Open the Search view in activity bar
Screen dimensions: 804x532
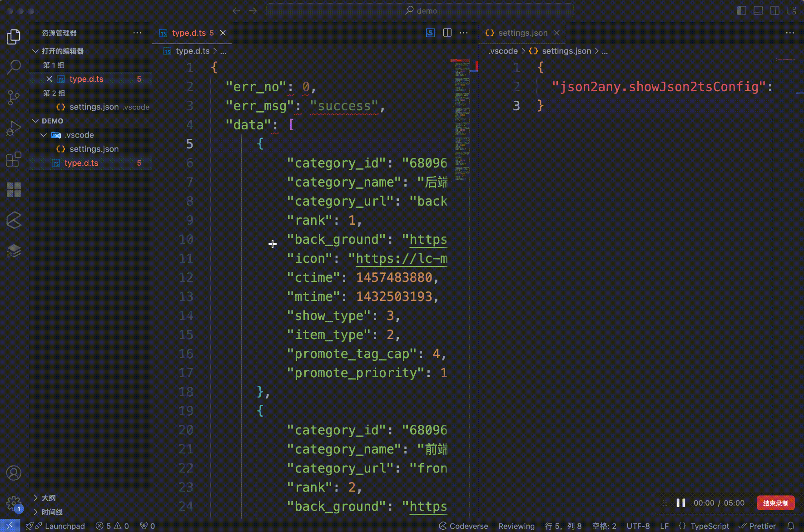(14, 67)
